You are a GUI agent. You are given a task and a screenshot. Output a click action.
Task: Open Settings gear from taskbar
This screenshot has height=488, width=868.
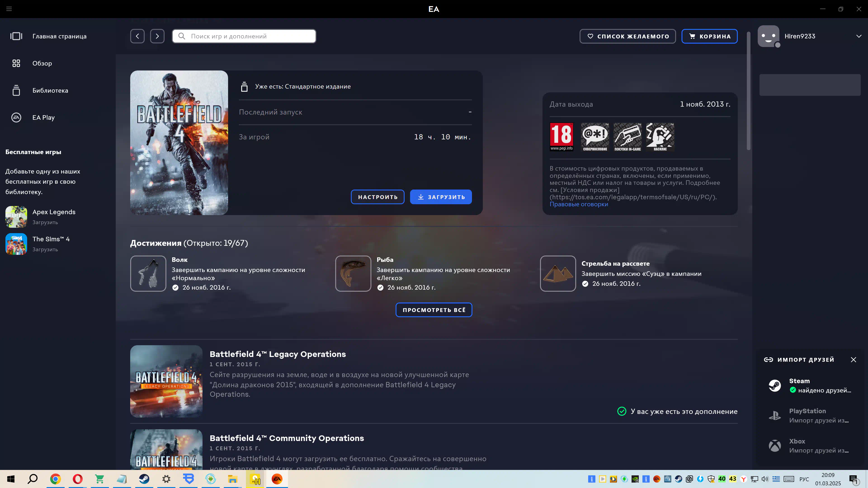(x=166, y=479)
